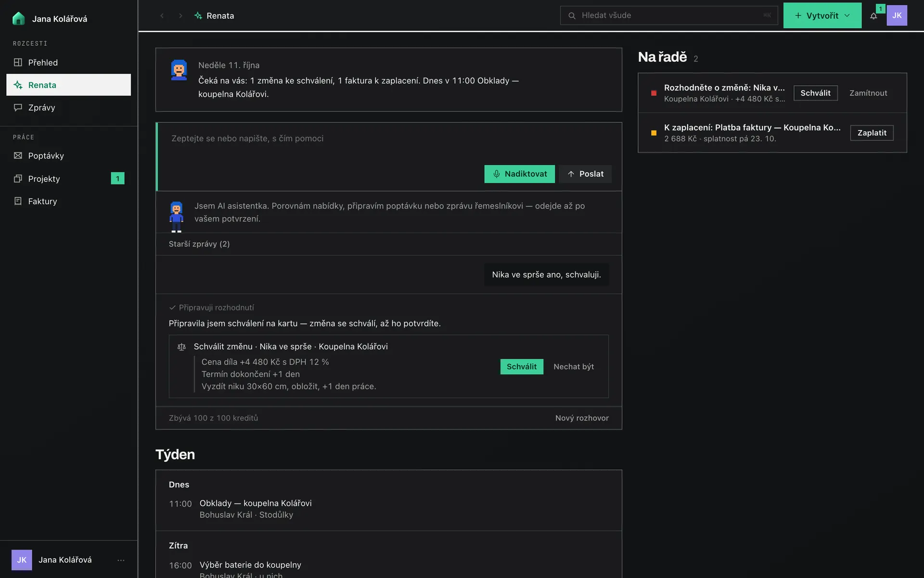Click Renata's pixel avatar in daily summary
Viewport: 924px width, 578px height.
(x=179, y=70)
